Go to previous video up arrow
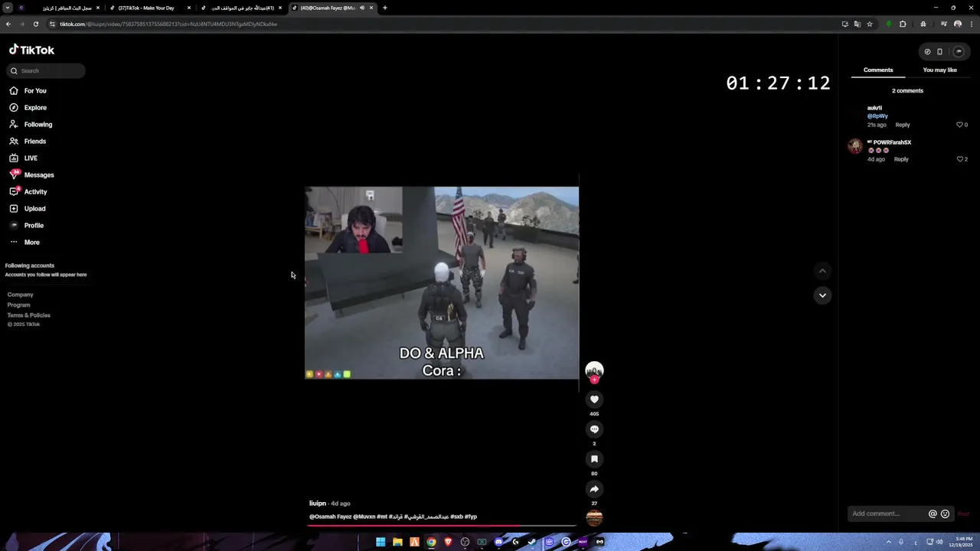Screen dimensions: 980x551 tap(822, 271)
